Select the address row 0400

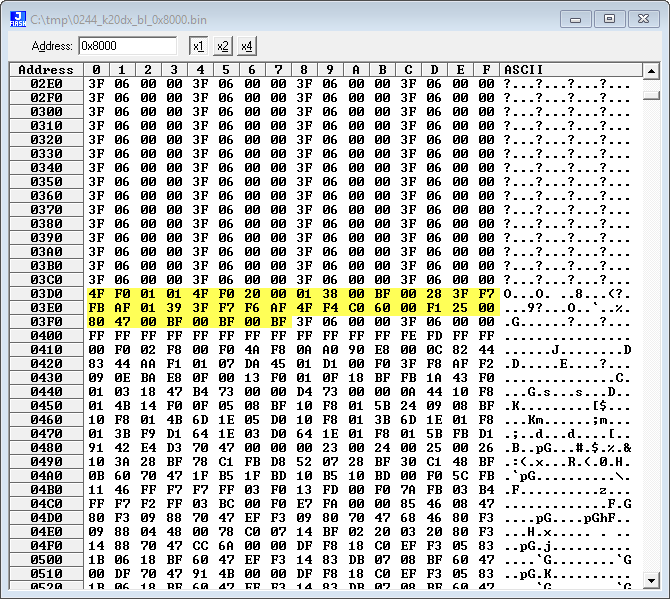(x=46, y=335)
